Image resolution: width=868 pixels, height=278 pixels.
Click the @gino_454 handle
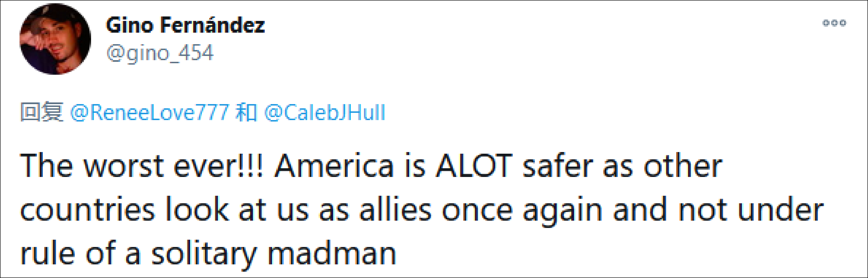coord(160,53)
